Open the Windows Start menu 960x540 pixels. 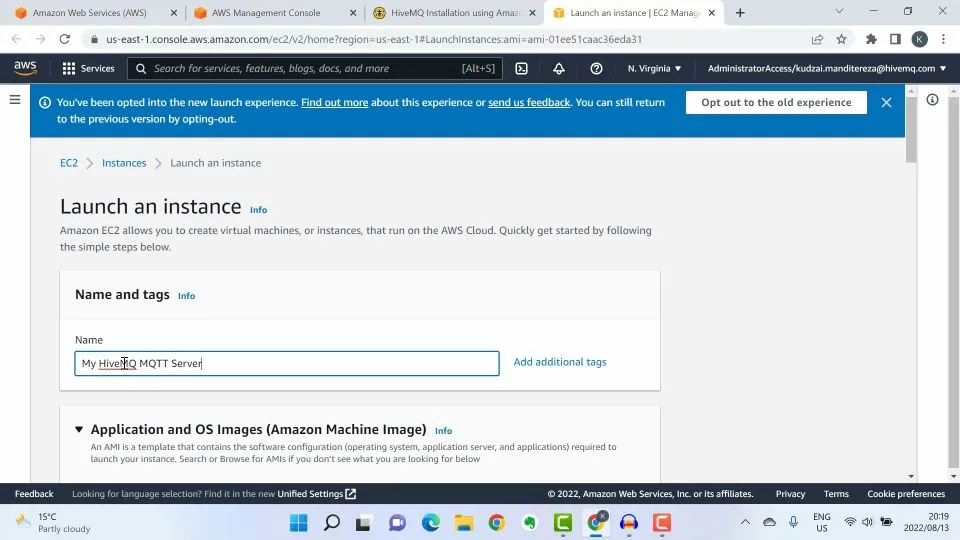point(299,523)
